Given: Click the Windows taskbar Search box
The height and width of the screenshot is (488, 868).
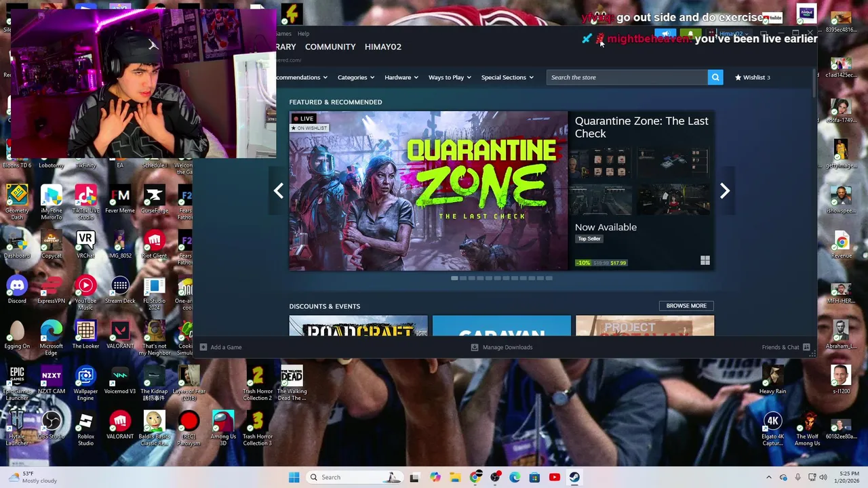Looking at the screenshot, I should (353, 477).
